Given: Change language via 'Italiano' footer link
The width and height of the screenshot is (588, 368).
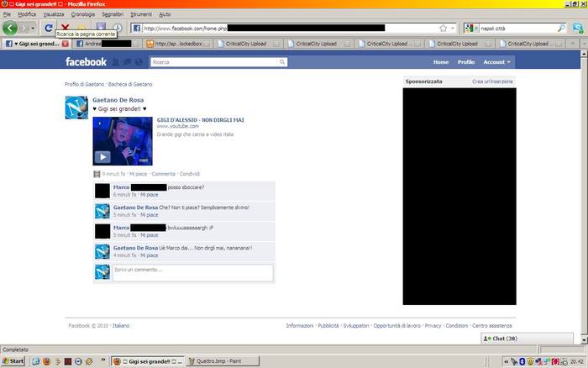Looking at the screenshot, I should (x=121, y=326).
